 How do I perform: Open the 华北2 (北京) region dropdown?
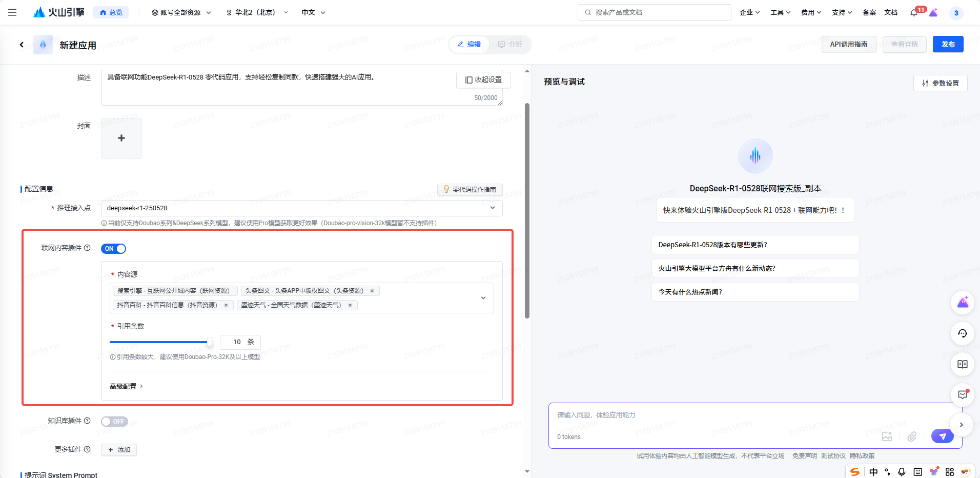pyautogui.click(x=257, y=12)
